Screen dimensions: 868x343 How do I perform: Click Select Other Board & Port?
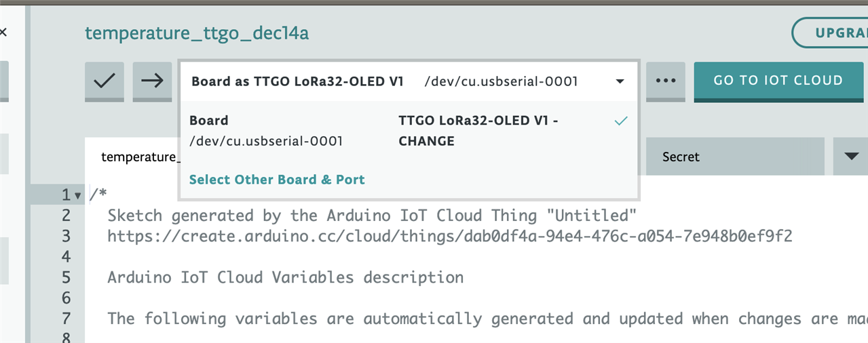[277, 180]
